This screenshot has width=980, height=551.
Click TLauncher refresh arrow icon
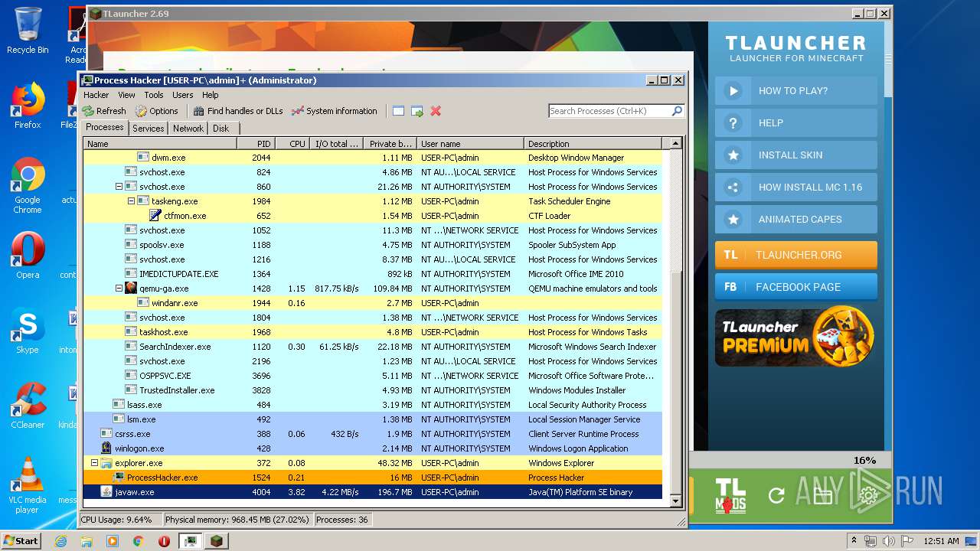pyautogui.click(x=776, y=495)
